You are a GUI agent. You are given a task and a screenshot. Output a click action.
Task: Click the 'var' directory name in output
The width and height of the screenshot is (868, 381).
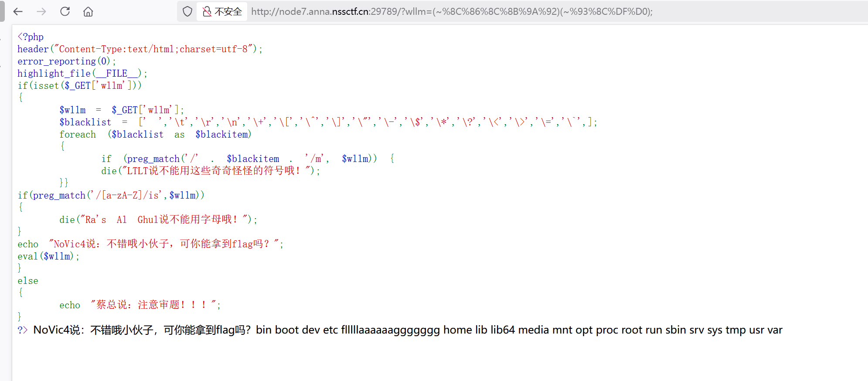tap(774, 330)
